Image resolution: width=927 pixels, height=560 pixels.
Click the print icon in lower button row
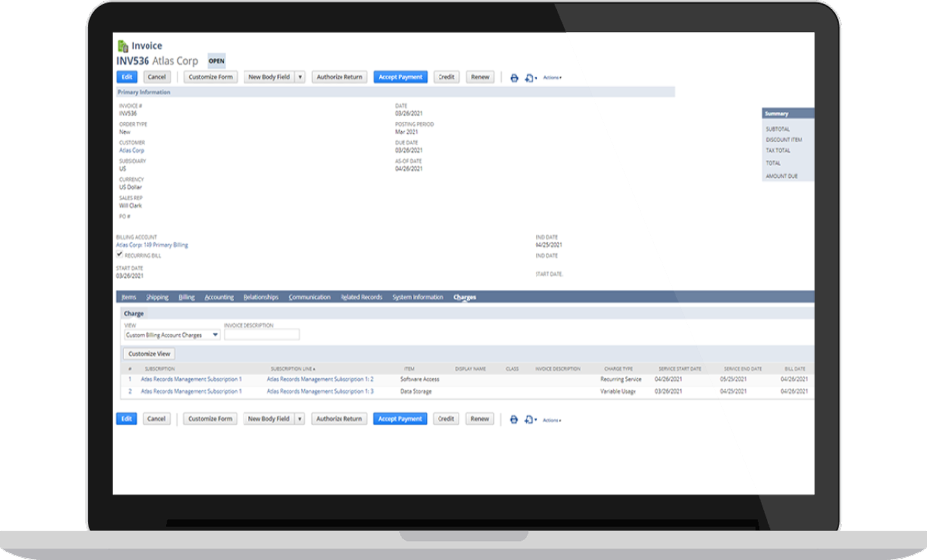coord(514,420)
